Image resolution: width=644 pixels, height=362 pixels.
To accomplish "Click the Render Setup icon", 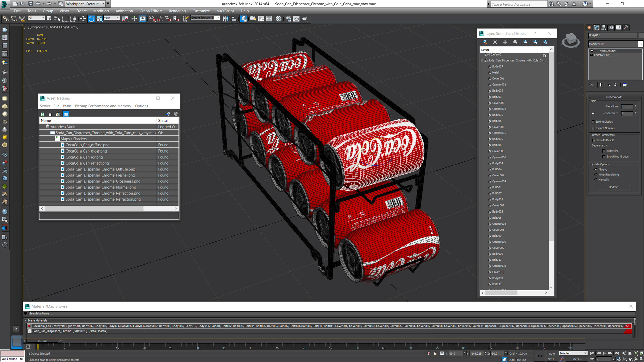I will point(288,19).
